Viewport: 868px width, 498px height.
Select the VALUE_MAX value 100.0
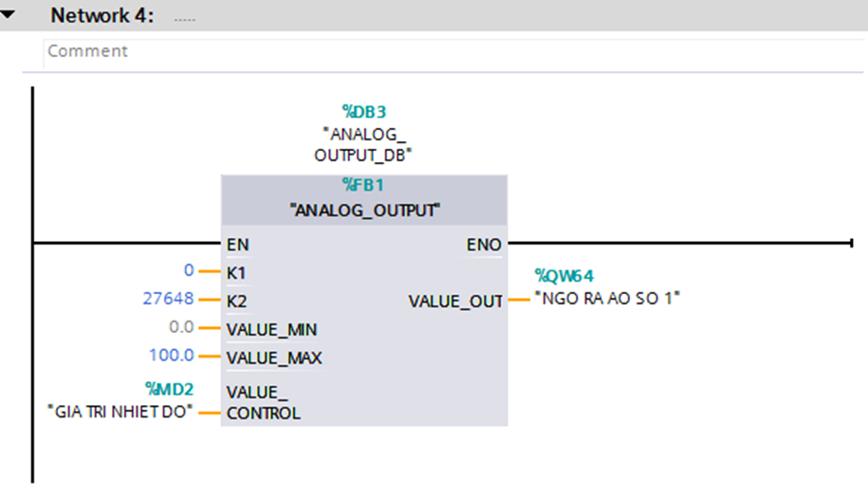pyautogui.click(x=171, y=356)
